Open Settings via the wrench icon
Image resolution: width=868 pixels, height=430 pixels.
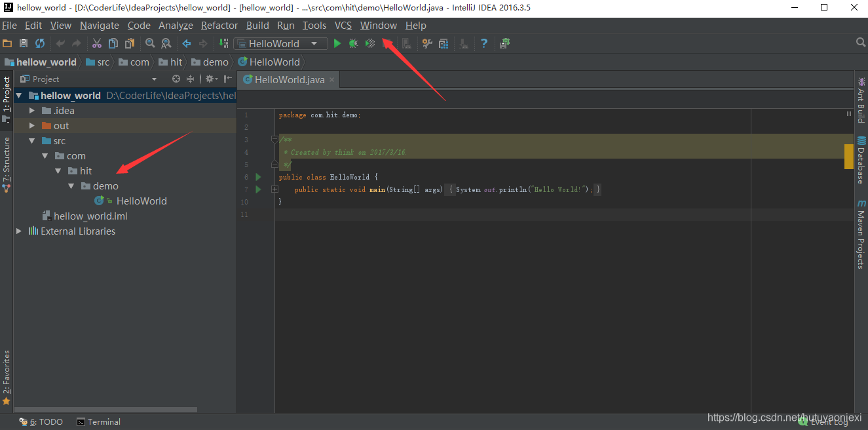[x=427, y=43]
